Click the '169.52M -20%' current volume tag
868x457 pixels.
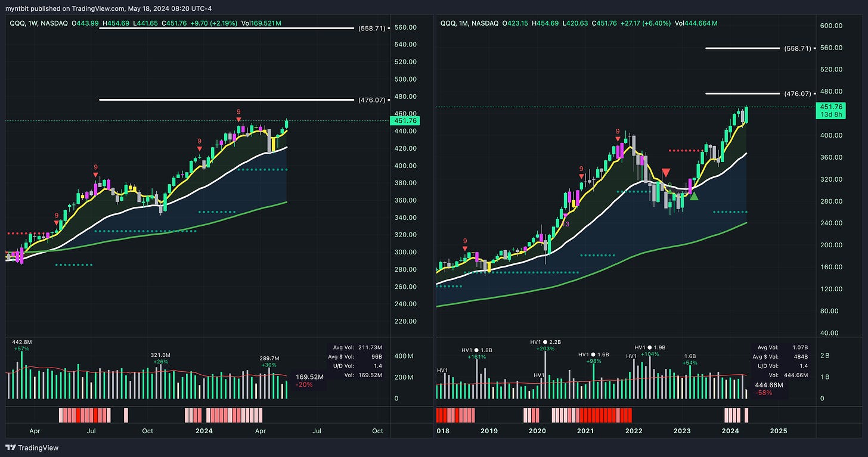tap(309, 381)
